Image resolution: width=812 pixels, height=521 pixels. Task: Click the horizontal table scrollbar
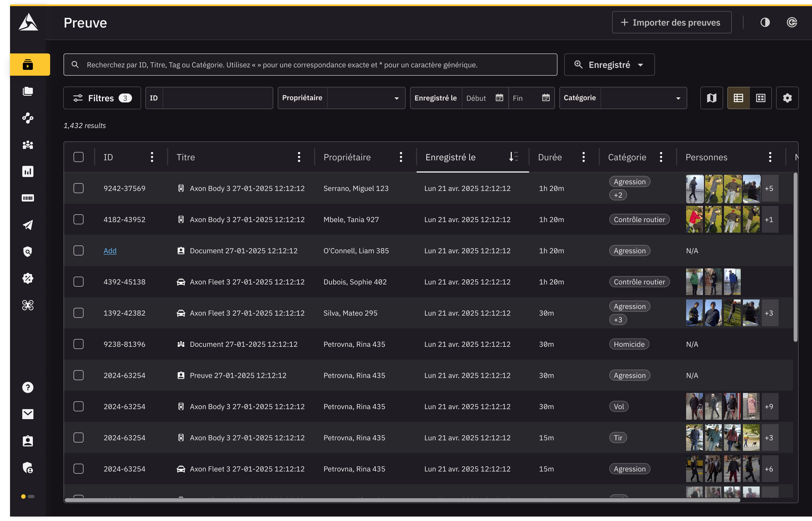point(402,500)
